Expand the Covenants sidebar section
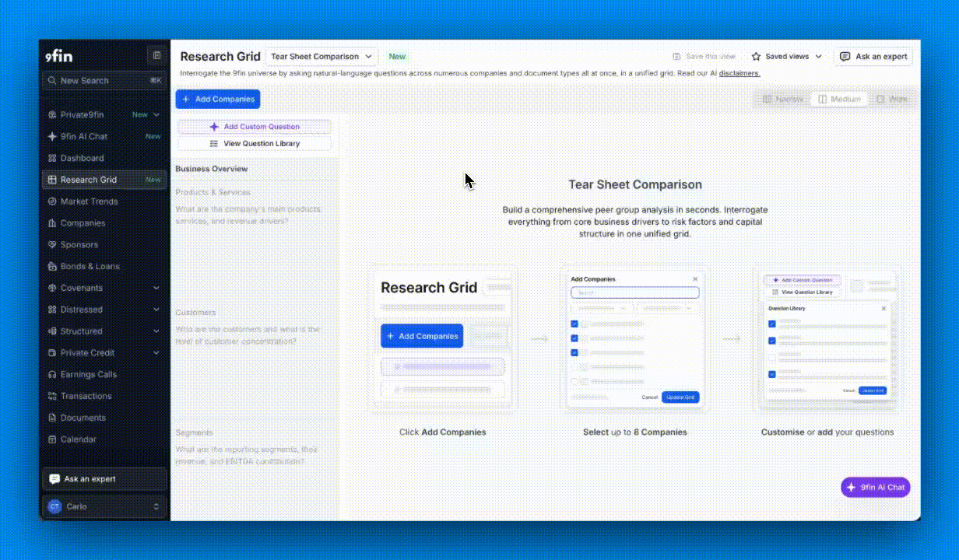Image resolution: width=959 pixels, height=560 pixels. click(x=104, y=288)
